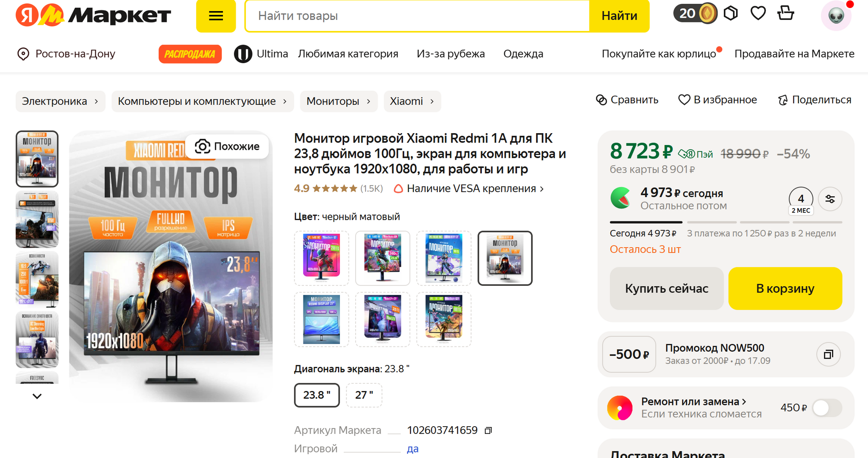Image resolution: width=868 pixels, height=458 pixels.
Task: Open the catalog hamburger menu
Action: point(216,16)
